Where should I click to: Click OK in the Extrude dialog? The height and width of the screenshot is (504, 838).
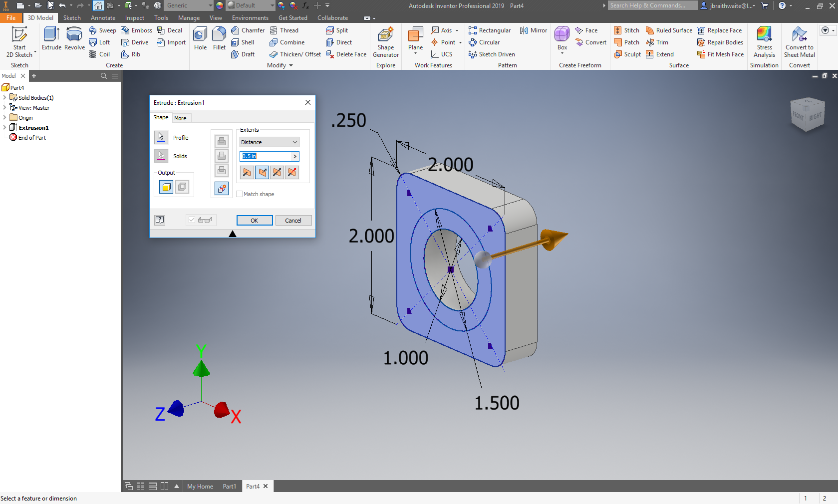[x=255, y=221]
